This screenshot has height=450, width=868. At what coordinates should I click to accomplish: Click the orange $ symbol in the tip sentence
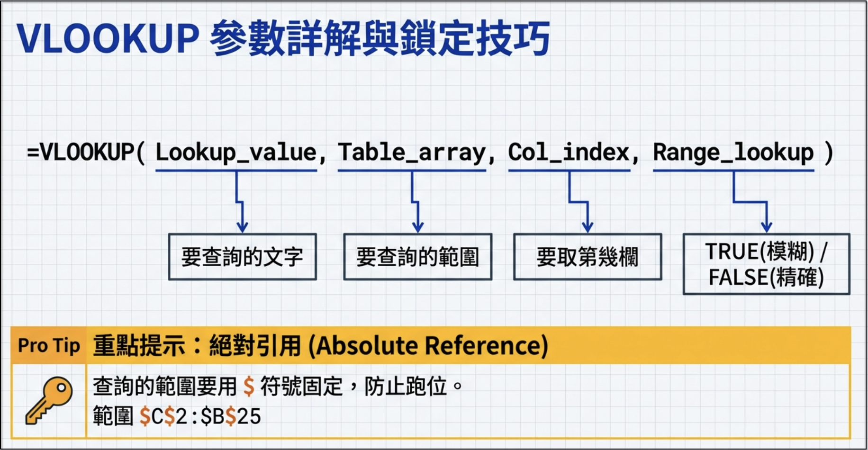pos(248,387)
